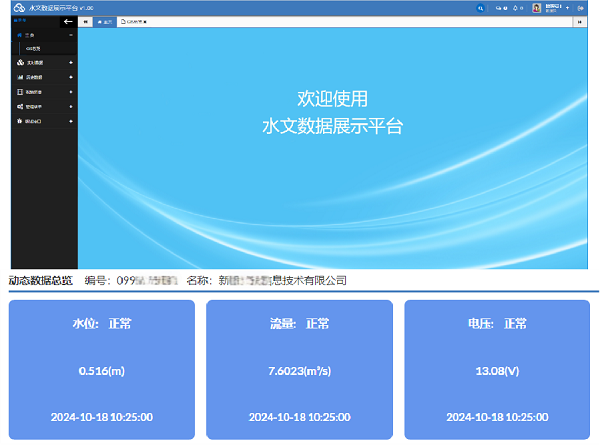Screen dimensions: 600x445
Task: Open the notification bell
Action: click(x=514, y=7)
